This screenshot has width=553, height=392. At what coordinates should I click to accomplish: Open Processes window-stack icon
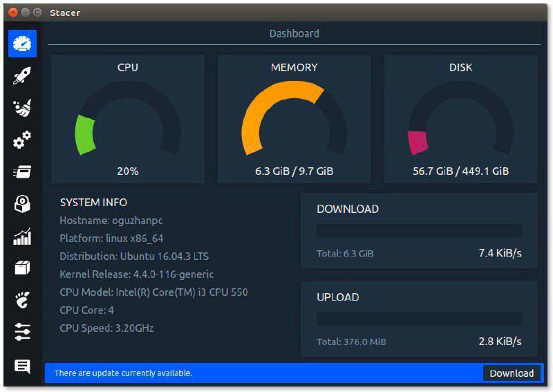(22, 172)
